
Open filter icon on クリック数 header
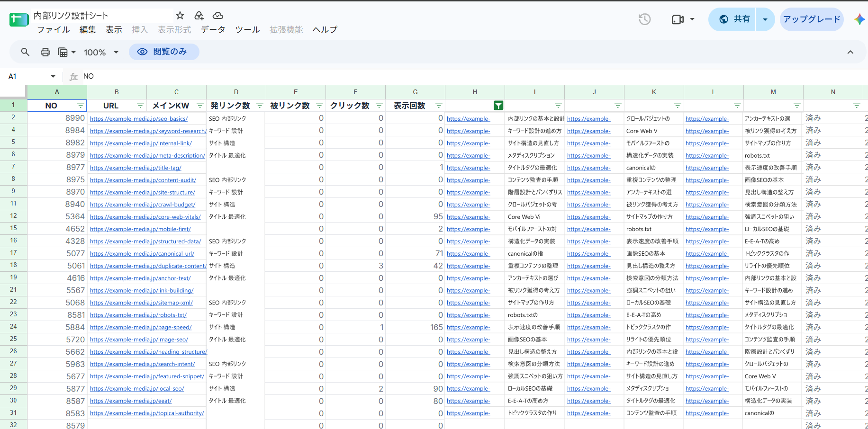click(379, 106)
